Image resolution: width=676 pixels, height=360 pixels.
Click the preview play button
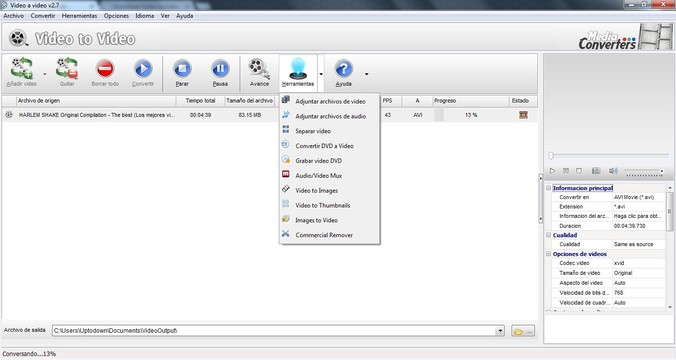point(552,171)
